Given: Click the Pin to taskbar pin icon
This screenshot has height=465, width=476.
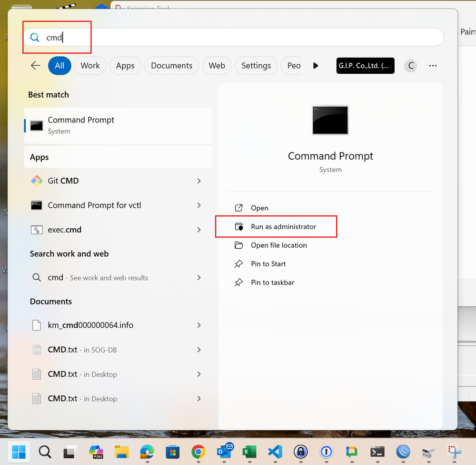Looking at the screenshot, I should (239, 283).
